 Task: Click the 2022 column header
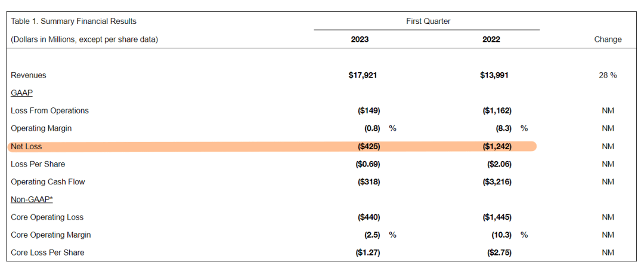coord(491,39)
